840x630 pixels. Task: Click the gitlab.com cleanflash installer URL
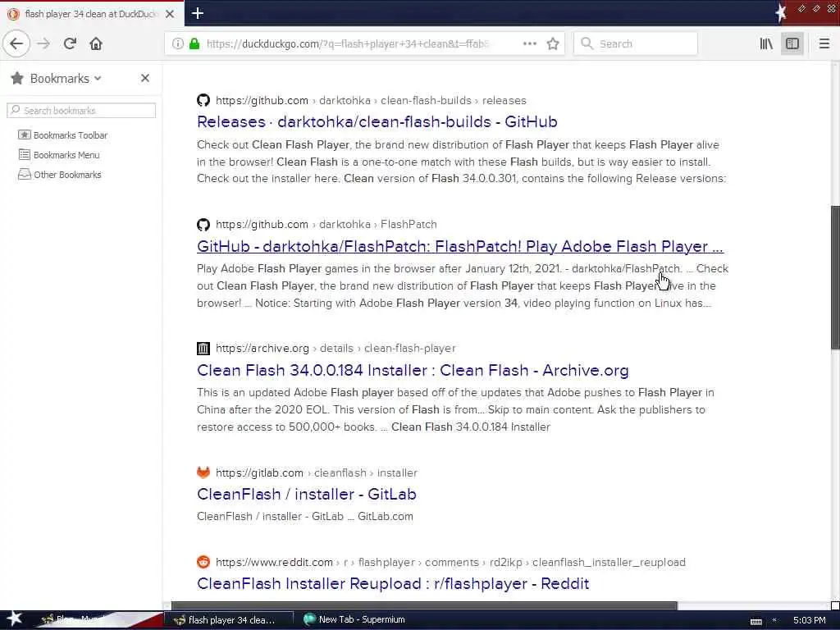(317, 472)
